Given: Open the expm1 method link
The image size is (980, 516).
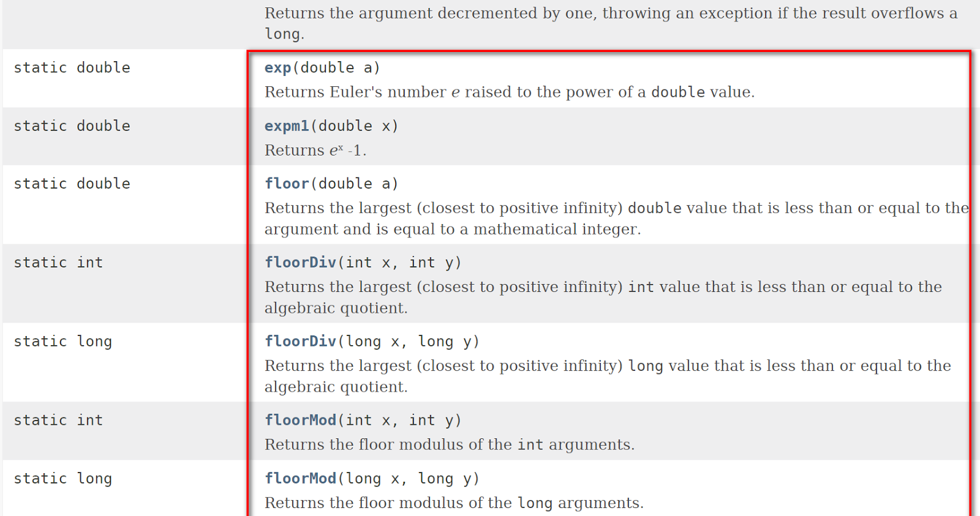Looking at the screenshot, I should pyautogui.click(x=287, y=125).
